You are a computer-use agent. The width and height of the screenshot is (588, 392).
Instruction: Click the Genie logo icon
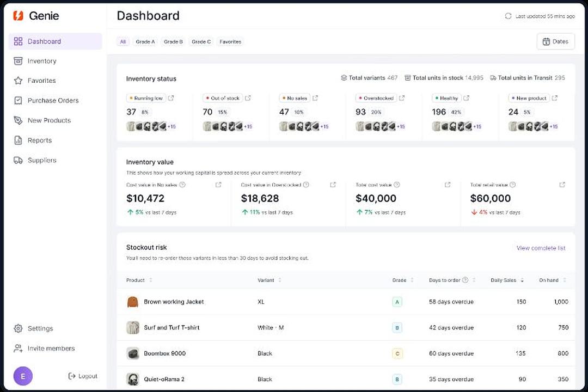coord(19,16)
